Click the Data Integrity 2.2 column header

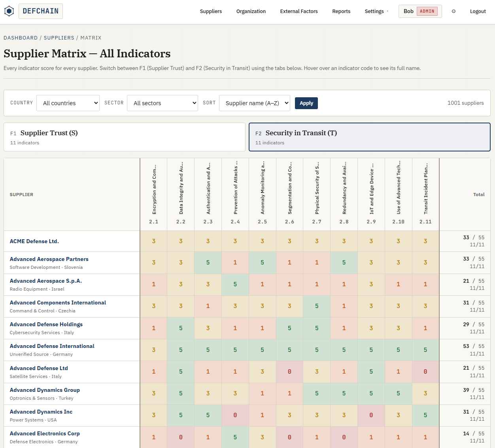tap(181, 195)
